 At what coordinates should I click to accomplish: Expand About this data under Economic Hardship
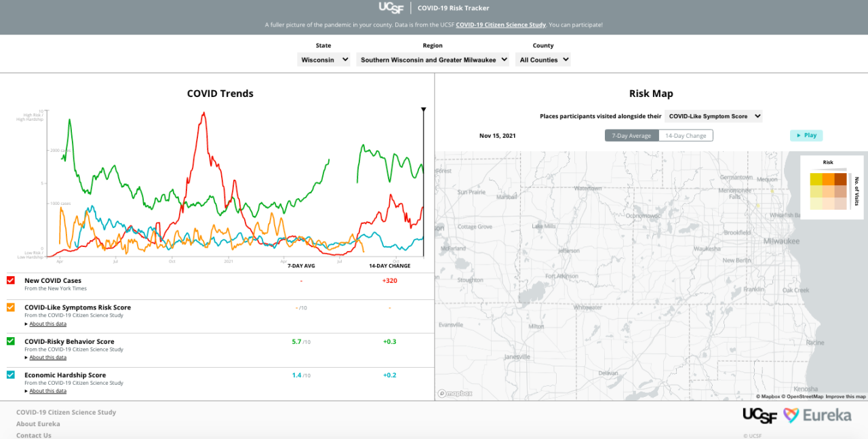coord(47,391)
